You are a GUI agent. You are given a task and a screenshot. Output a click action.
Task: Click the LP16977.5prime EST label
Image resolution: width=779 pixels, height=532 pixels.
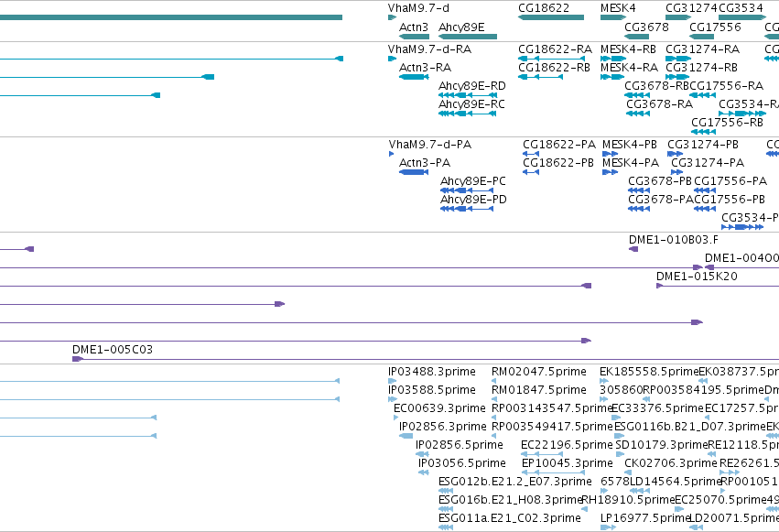pos(645,518)
